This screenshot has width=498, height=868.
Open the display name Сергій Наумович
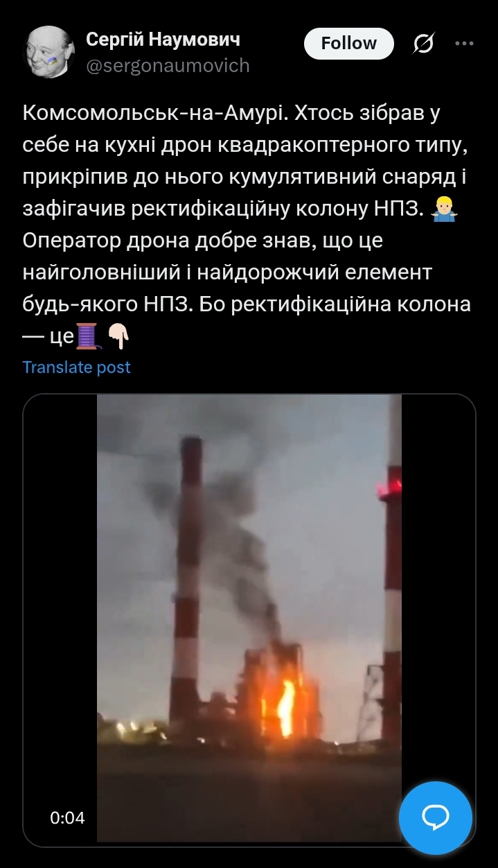click(163, 40)
